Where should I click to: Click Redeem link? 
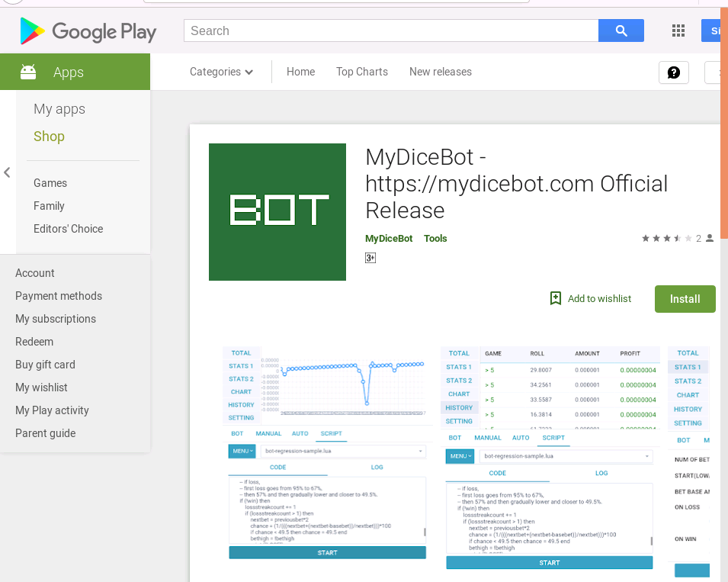click(x=34, y=342)
